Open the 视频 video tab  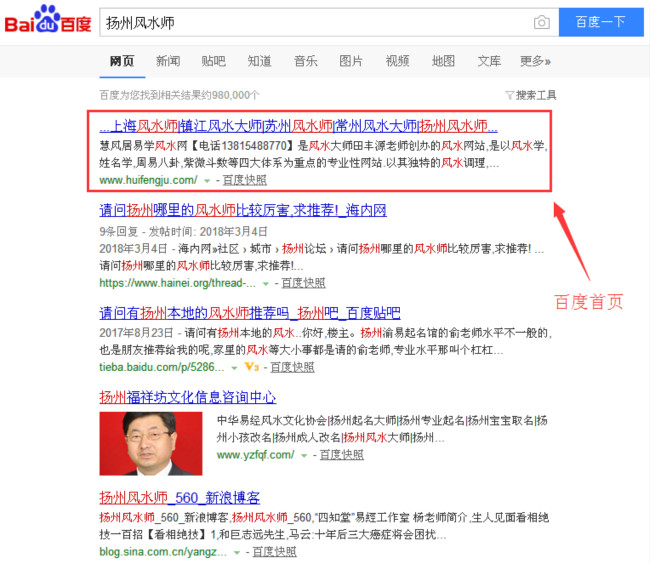click(397, 61)
